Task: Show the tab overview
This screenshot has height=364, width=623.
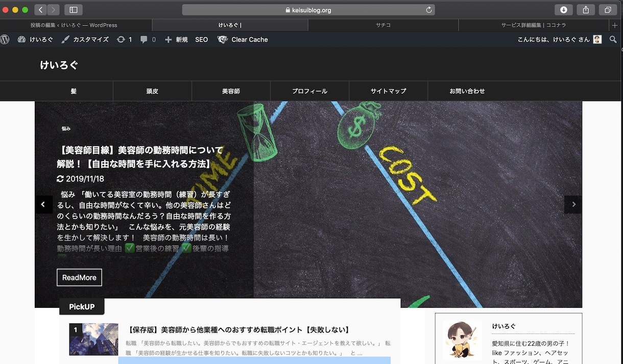Action: tap(608, 10)
